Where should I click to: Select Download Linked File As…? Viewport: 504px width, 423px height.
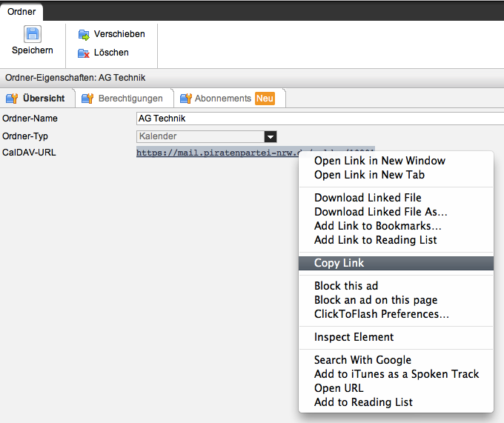(380, 212)
